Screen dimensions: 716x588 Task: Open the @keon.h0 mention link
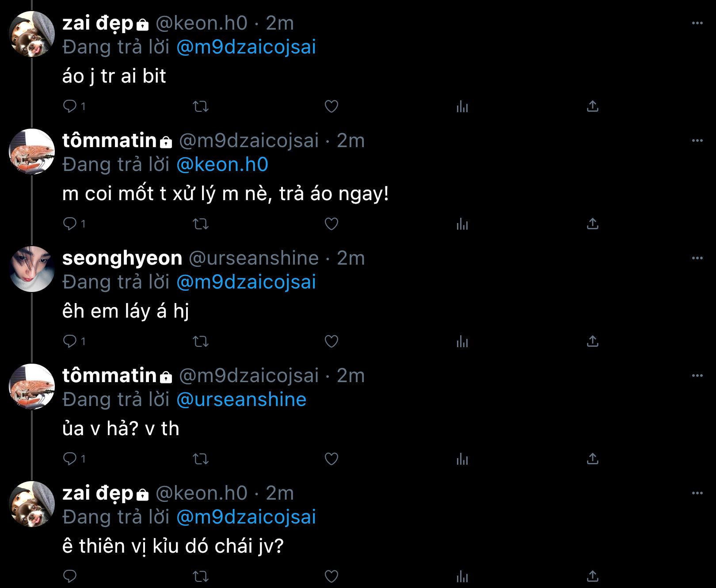222,164
